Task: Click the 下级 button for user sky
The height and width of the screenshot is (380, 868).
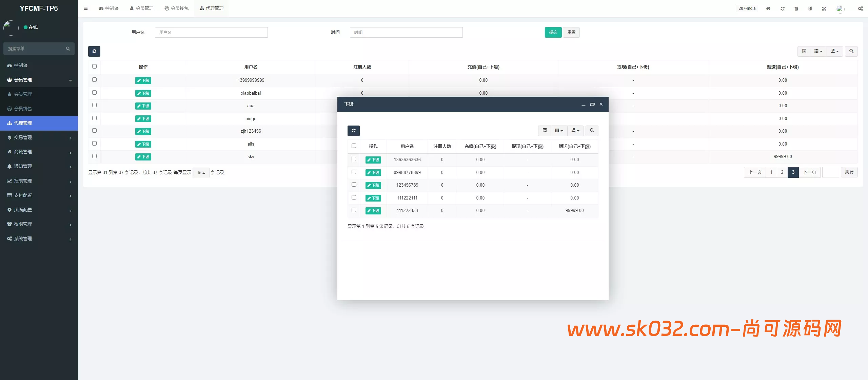Action: tap(143, 157)
